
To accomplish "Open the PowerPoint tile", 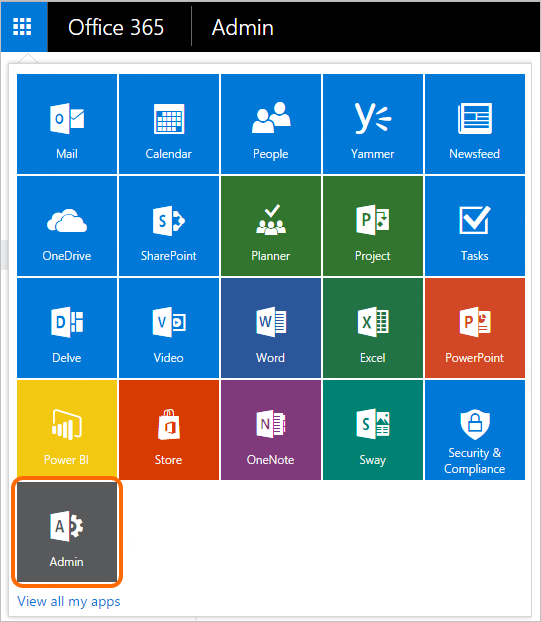I will [x=475, y=328].
